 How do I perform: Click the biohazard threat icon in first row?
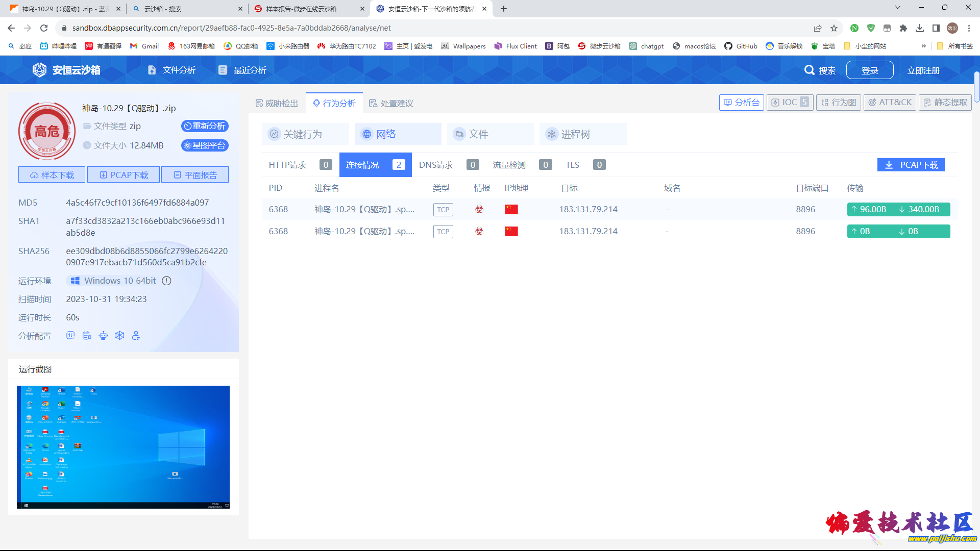point(479,209)
